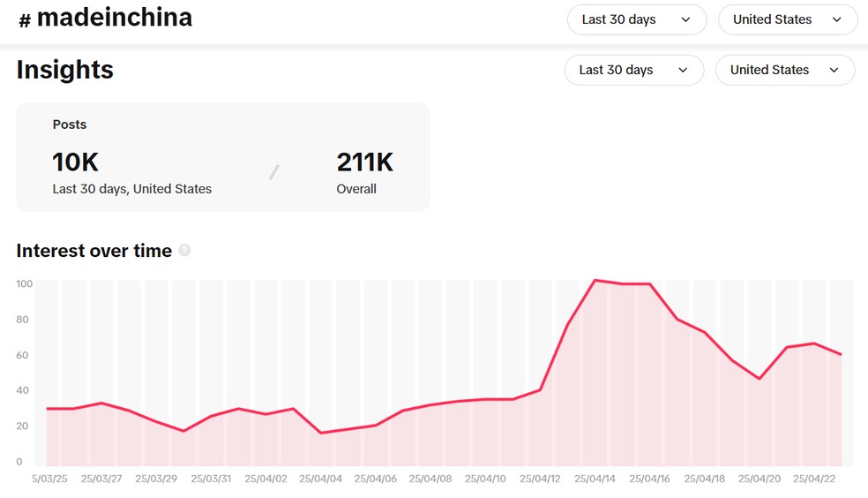The width and height of the screenshot is (868, 498).
Task: Click the madeinchina hashtag title
Action: (115, 18)
